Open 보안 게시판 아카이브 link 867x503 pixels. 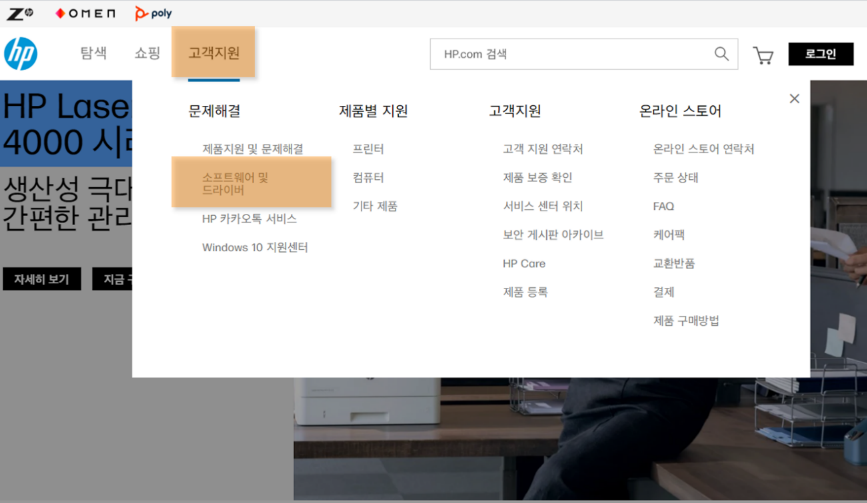[553, 235]
